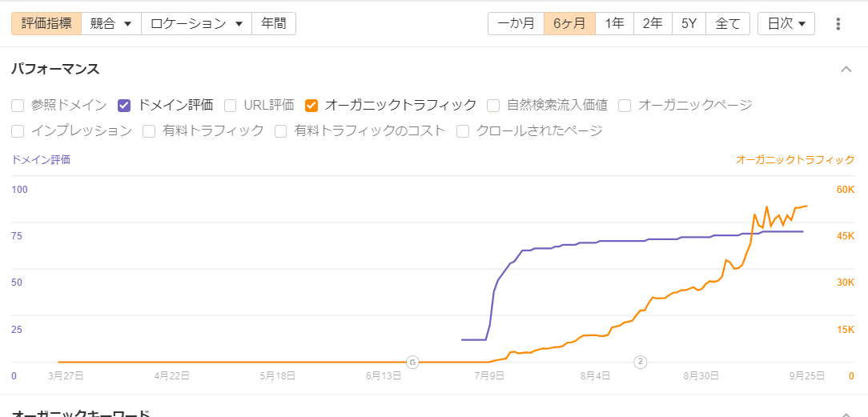Expand the ロケーション dropdown

[x=196, y=24]
